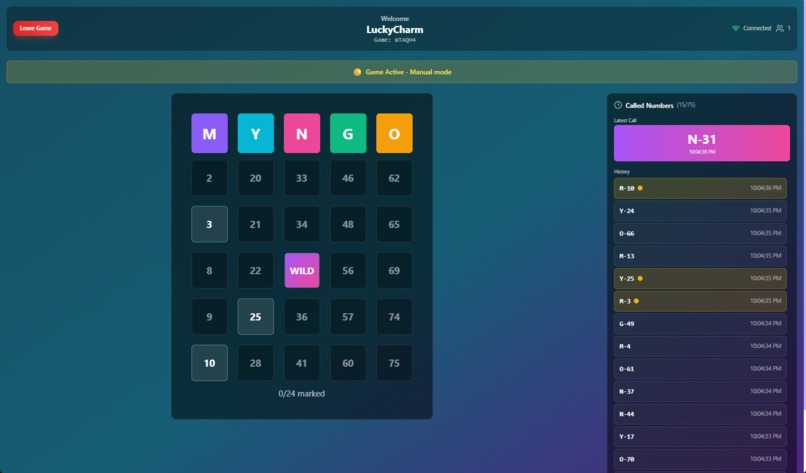Click the O-70 history row
806x473 pixels.
click(700, 459)
